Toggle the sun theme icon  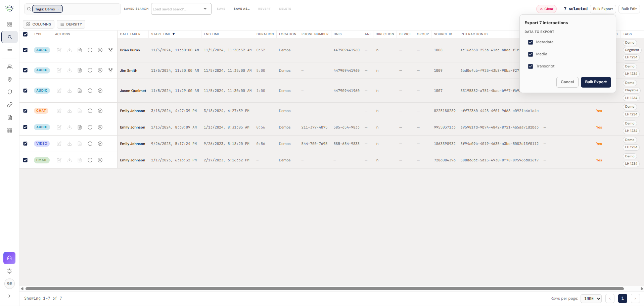[x=9, y=271]
